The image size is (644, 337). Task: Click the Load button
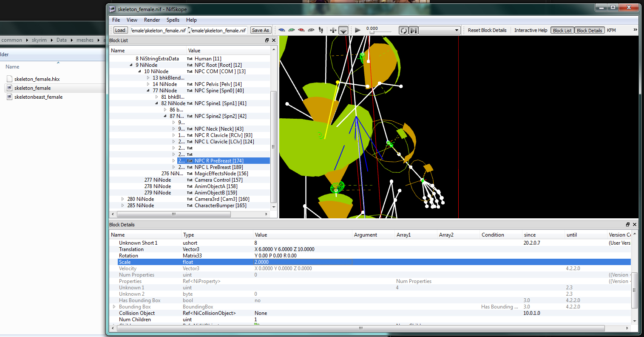[120, 30]
